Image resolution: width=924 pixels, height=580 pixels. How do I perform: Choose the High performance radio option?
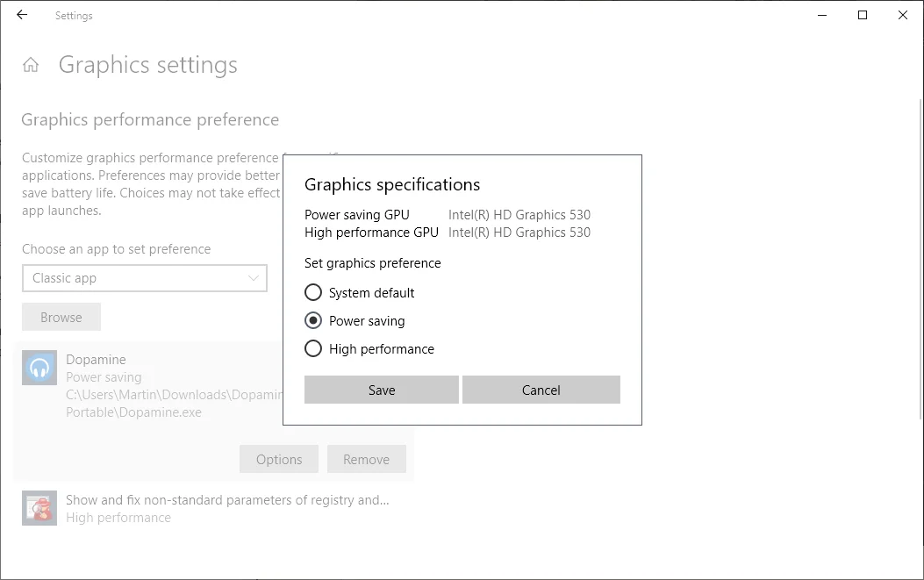click(313, 349)
